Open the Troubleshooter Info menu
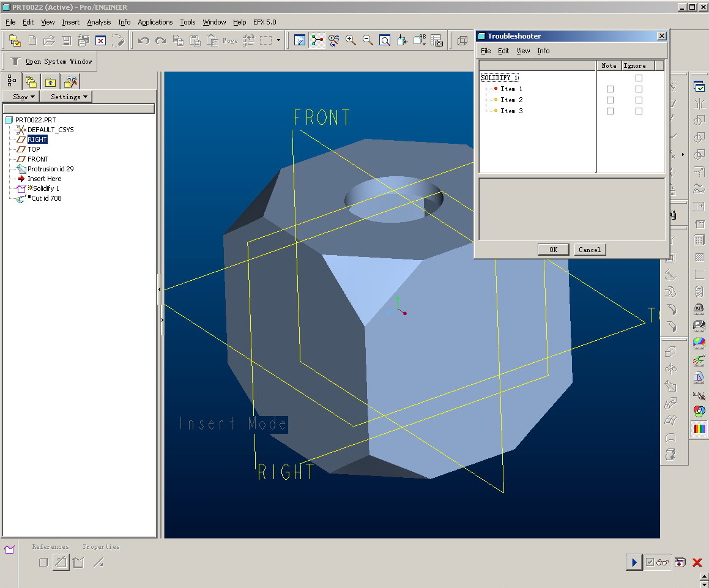This screenshot has height=588, width=709. click(x=543, y=51)
